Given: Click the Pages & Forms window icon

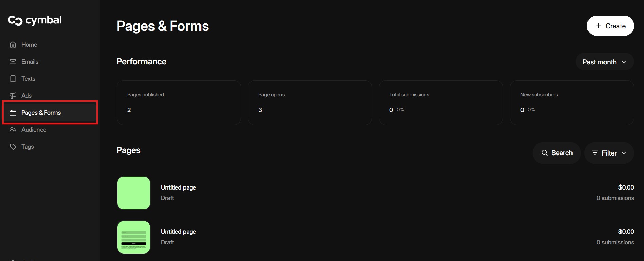Looking at the screenshot, I should 13,113.
